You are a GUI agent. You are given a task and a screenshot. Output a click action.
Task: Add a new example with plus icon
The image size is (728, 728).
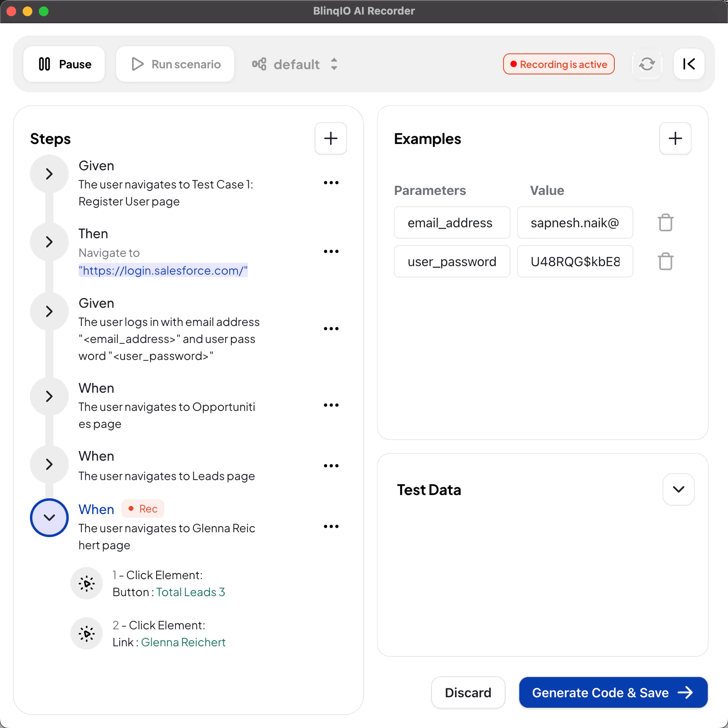tap(675, 138)
